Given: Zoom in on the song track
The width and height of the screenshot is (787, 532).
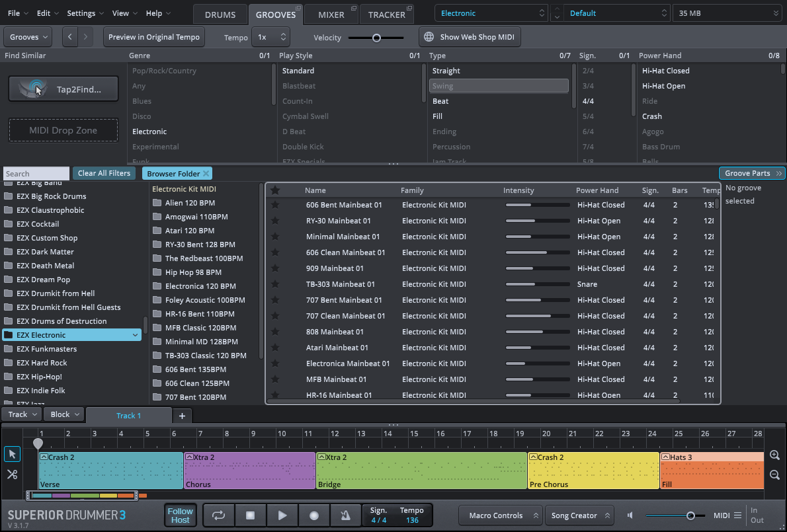Looking at the screenshot, I should pos(774,455).
